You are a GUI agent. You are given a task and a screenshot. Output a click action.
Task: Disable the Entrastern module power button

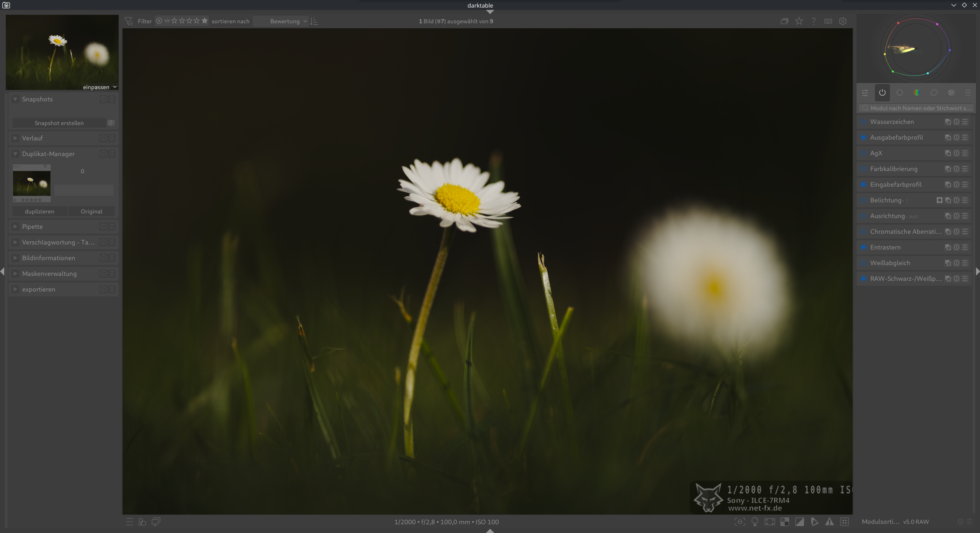coord(864,247)
